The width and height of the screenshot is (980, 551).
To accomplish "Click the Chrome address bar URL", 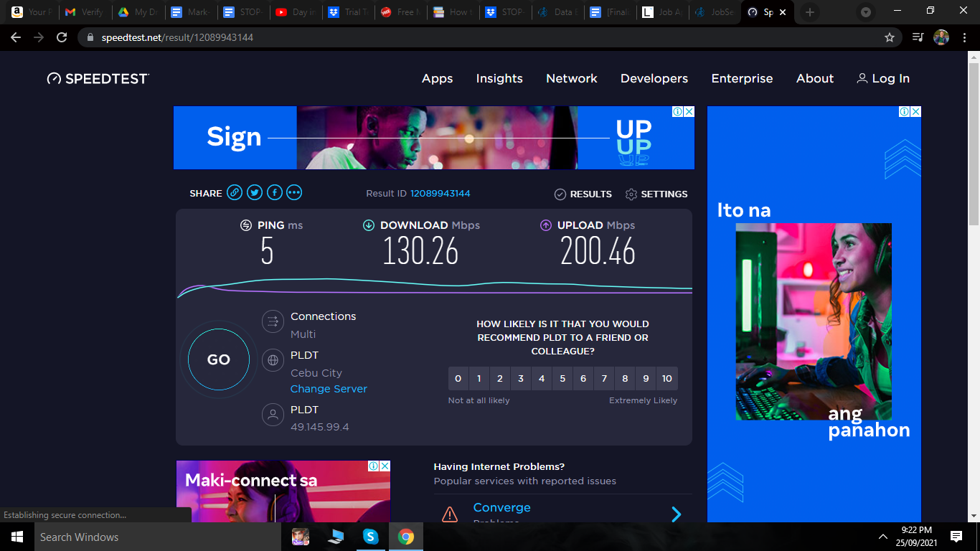I will 176,37.
